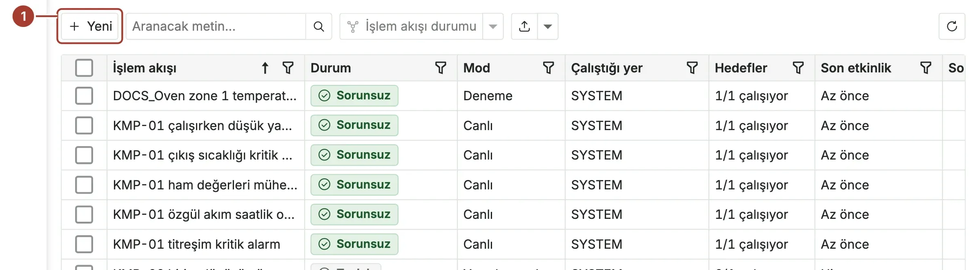Click the Hedefler column header

pos(741,68)
